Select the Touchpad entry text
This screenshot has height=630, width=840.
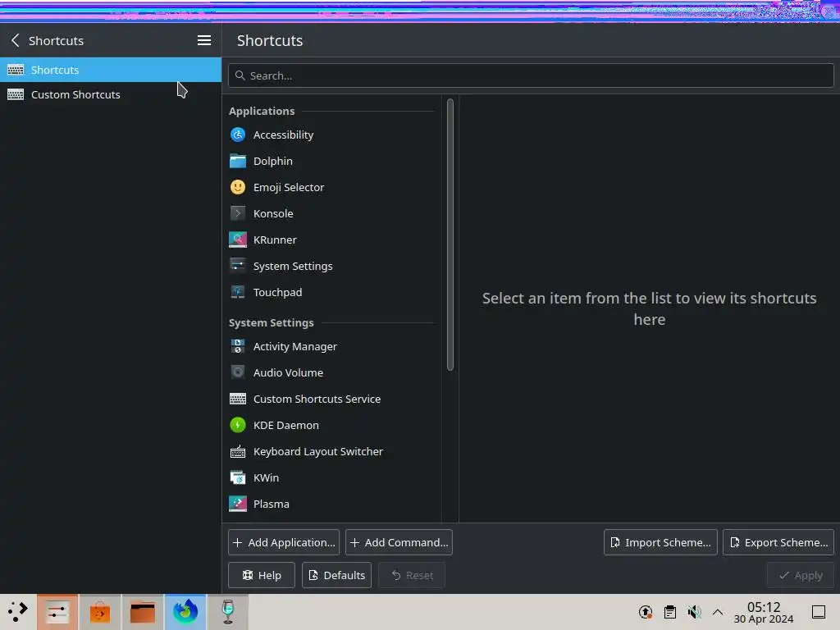pyautogui.click(x=277, y=293)
